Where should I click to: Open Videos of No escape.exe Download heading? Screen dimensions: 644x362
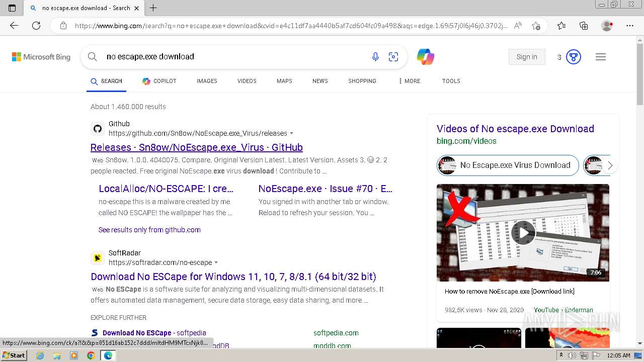pos(515,129)
